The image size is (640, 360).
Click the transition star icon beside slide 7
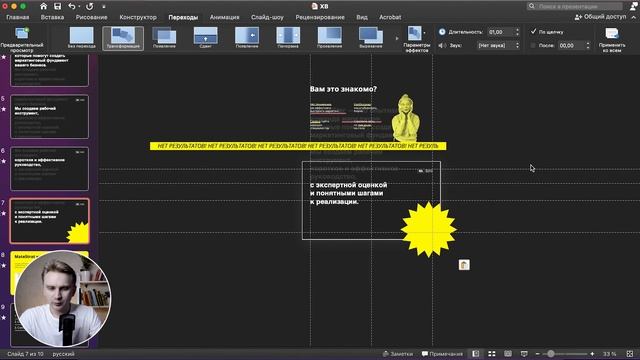click(4, 213)
